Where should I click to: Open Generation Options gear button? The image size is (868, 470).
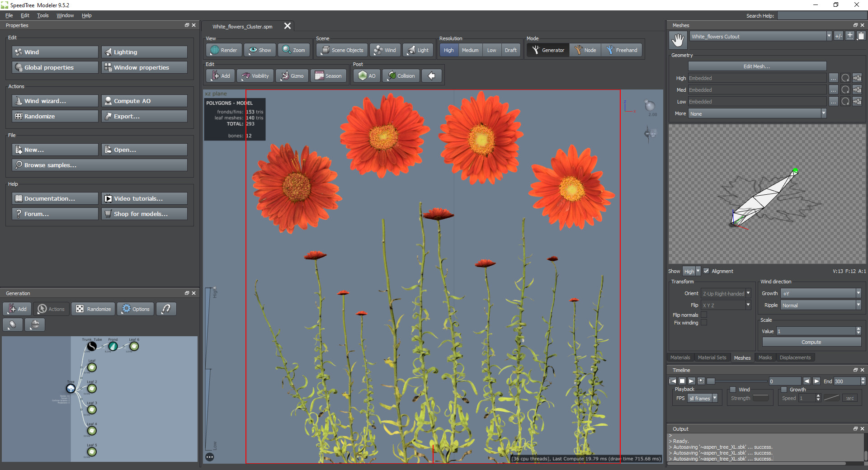(136, 309)
